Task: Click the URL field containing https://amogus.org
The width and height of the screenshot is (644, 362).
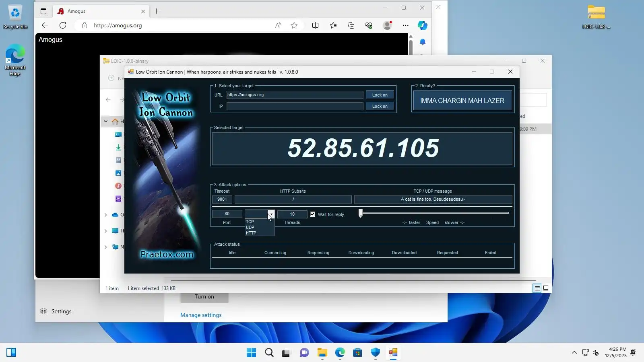Action: 295,95
